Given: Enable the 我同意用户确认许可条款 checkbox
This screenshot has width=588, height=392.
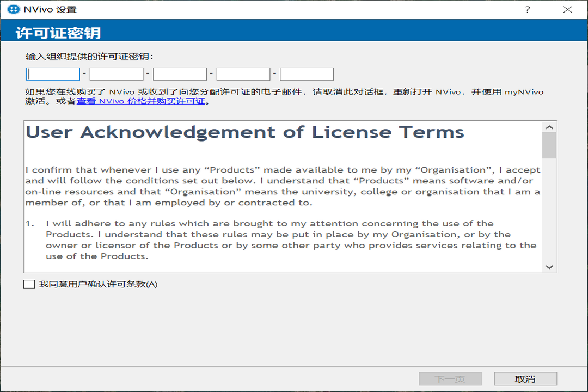Looking at the screenshot, I should coord(29,284).
